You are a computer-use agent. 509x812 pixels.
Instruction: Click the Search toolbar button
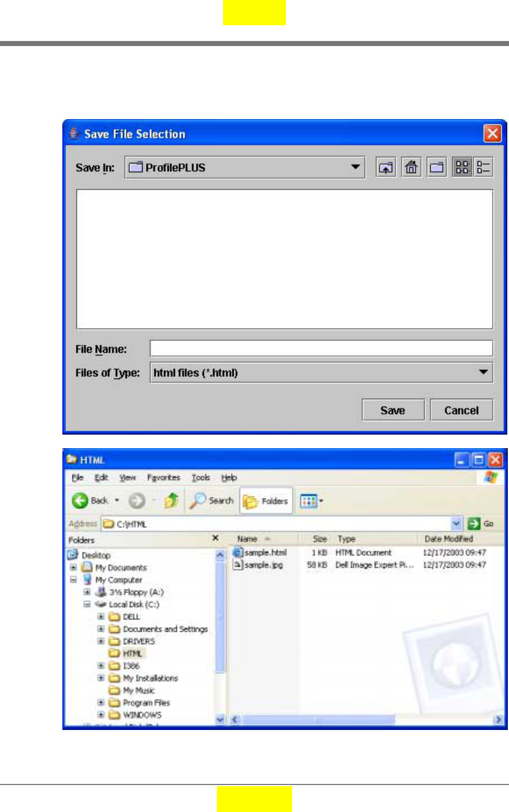[211, 500]
